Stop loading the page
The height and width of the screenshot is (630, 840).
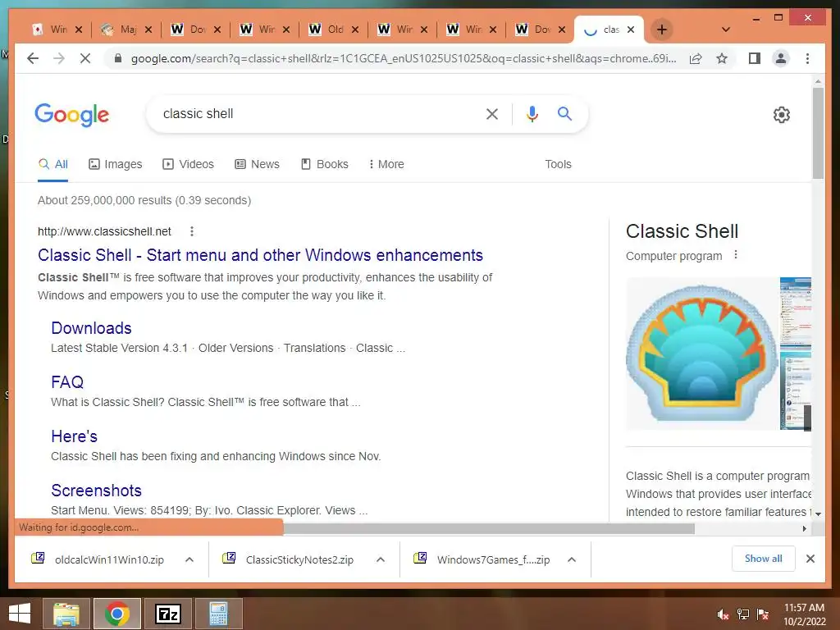click(x=85, y=58)
